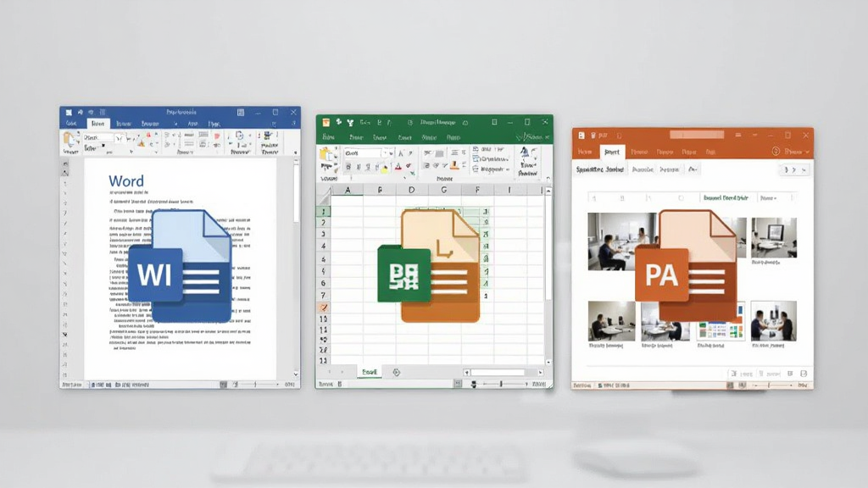868x488 pixels.
Task: Expand the Excel font group dialog launcher arrow
Action: (x=404, y=178)
